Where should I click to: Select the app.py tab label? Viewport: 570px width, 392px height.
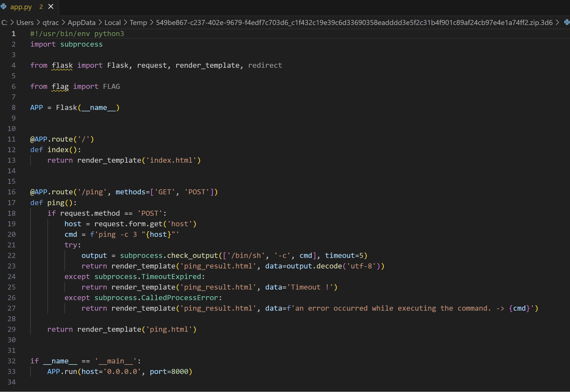pyautogui.click(x=21, y=7)
